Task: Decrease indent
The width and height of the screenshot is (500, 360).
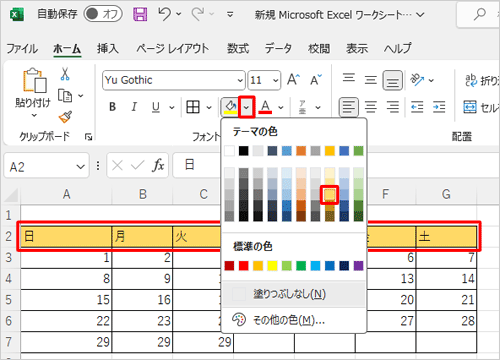Action: [x=417, y=107]
